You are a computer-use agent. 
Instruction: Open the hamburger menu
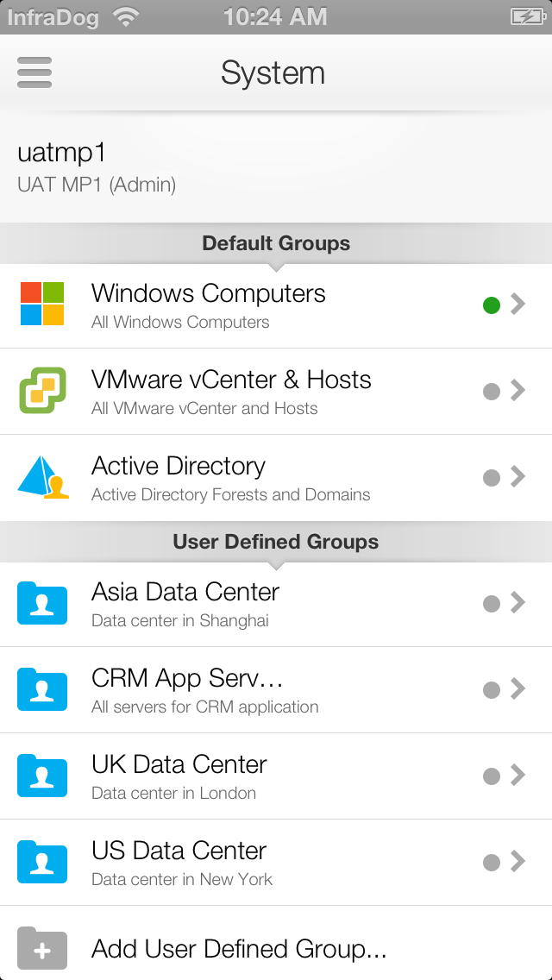(x=34, y=72)
